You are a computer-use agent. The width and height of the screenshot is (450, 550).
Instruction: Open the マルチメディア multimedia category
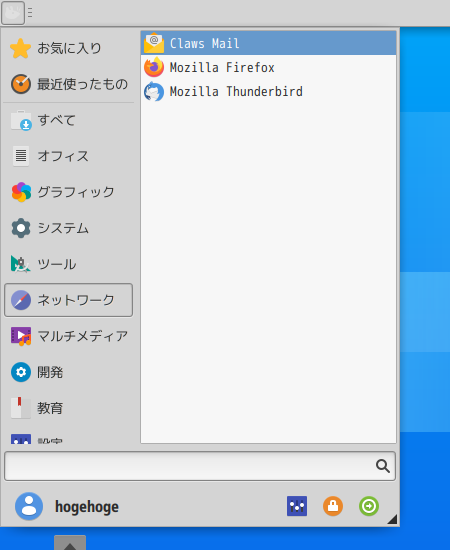[68, 336]
